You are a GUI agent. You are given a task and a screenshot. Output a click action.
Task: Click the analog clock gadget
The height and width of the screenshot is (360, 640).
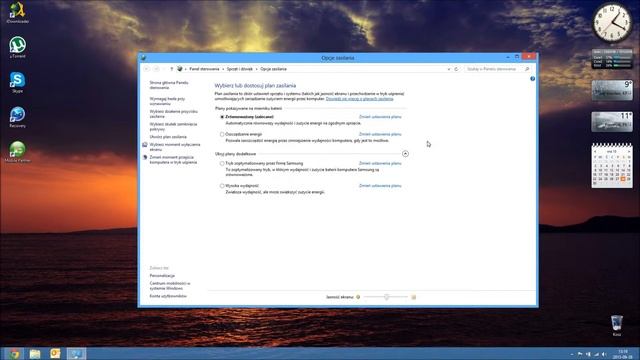[612, 23]
